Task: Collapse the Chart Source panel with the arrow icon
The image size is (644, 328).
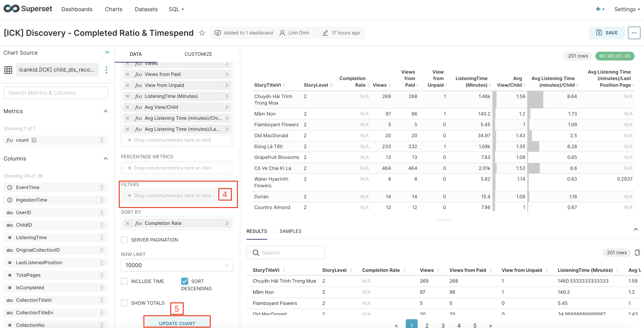Action: [x=108, y=52]
